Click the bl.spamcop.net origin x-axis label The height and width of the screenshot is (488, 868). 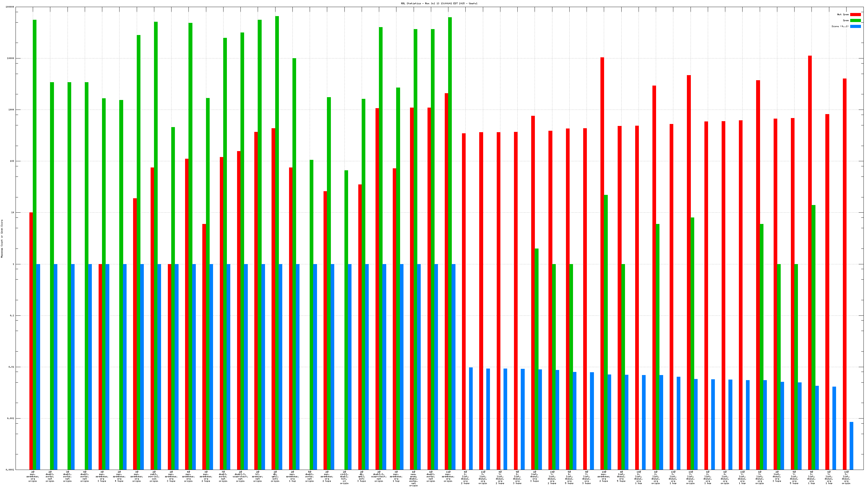click(x=258, y=476)
